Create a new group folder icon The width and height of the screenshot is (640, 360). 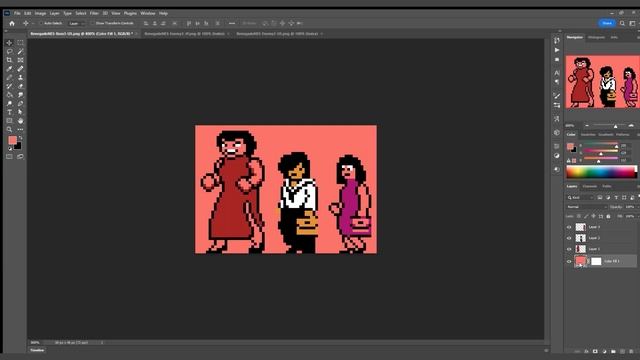coord(613,351)
